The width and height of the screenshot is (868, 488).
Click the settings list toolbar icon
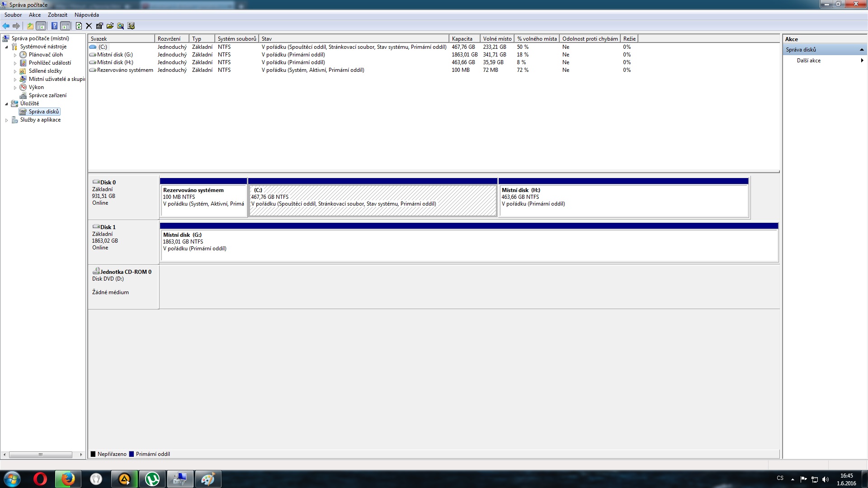(x=131, y=26)
